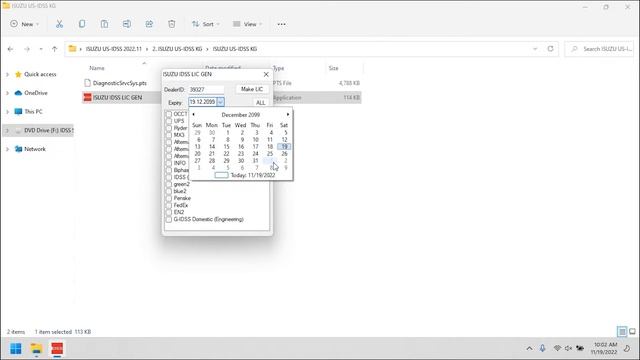Open recent locations chevron

click(41, 49)
